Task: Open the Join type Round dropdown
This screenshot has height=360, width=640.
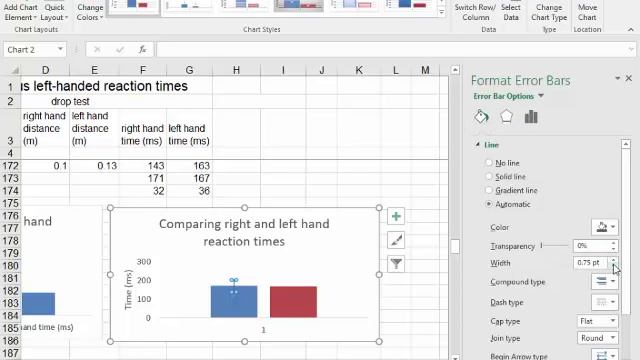Action: click(x=598, y=338)
